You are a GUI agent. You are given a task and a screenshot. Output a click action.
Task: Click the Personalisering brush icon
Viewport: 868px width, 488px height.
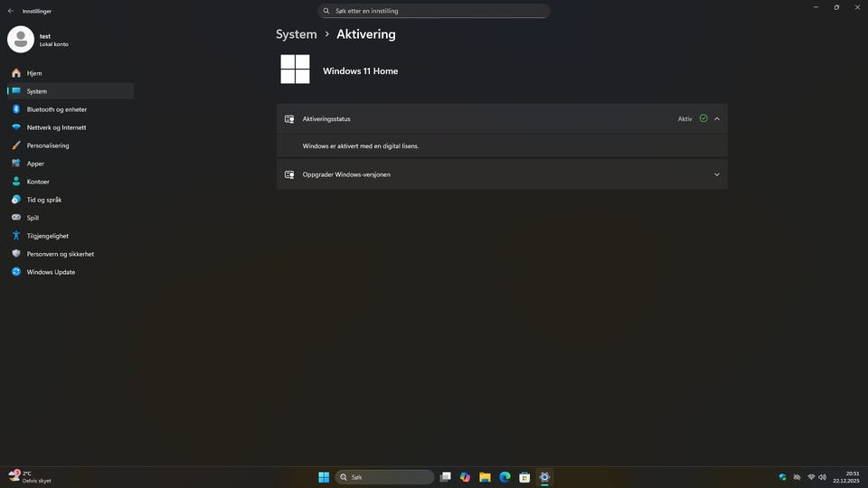coord(16,145)
